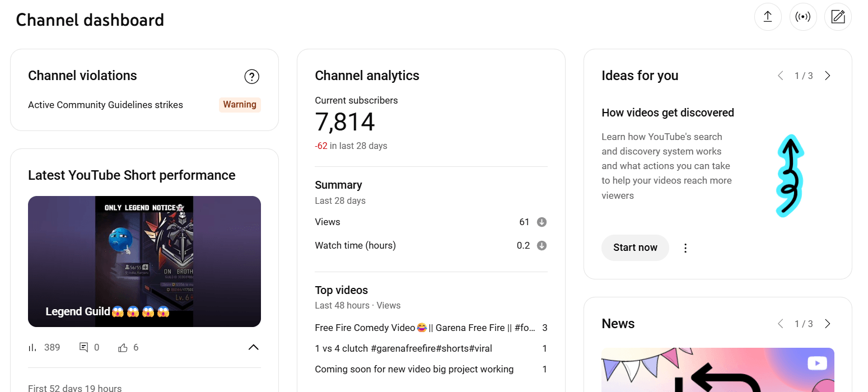
Task: Click the Ideas for you 1 / 3 counter
Action: point(804,76)
